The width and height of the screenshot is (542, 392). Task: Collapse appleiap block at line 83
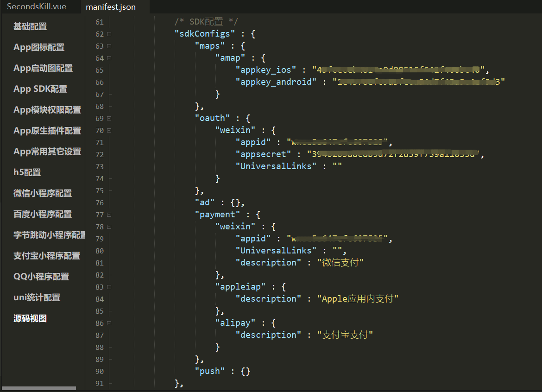pos(109,287)
